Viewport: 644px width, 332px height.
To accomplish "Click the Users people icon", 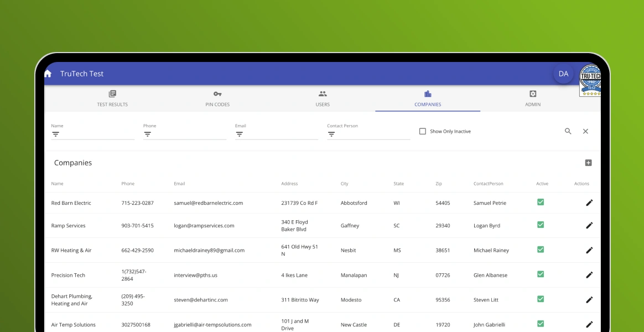I will (x=323, y=94).
